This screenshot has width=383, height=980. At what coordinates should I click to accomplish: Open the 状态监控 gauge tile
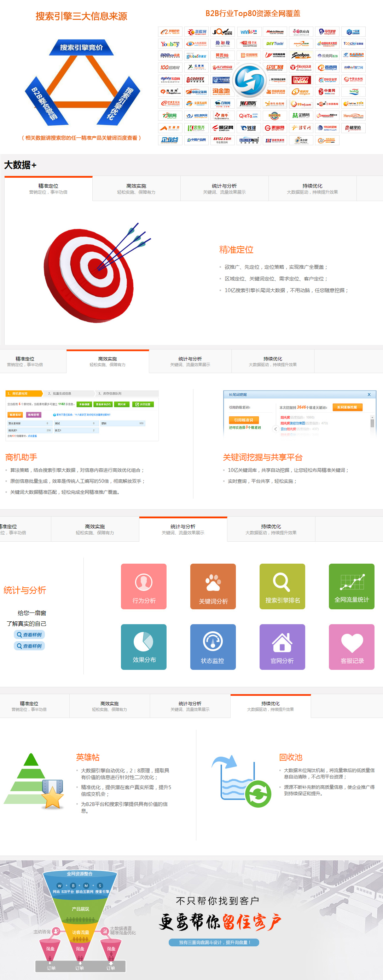point(213,647)
